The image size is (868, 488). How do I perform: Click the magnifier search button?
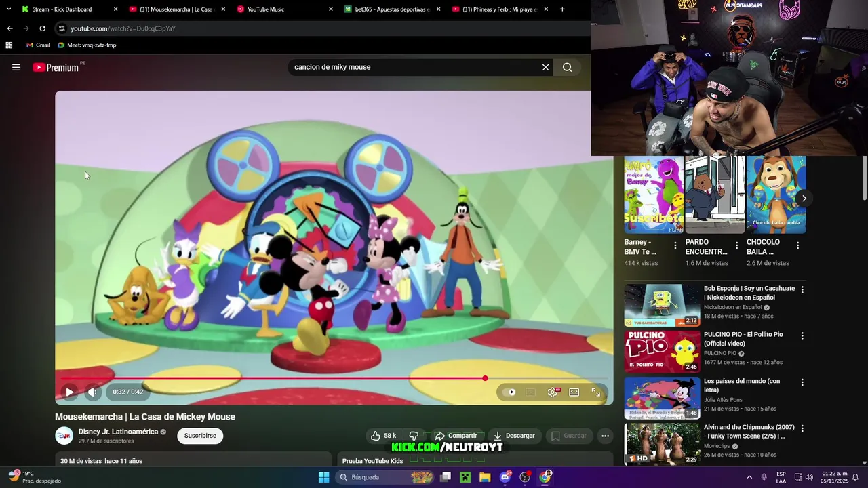point(568,67)
